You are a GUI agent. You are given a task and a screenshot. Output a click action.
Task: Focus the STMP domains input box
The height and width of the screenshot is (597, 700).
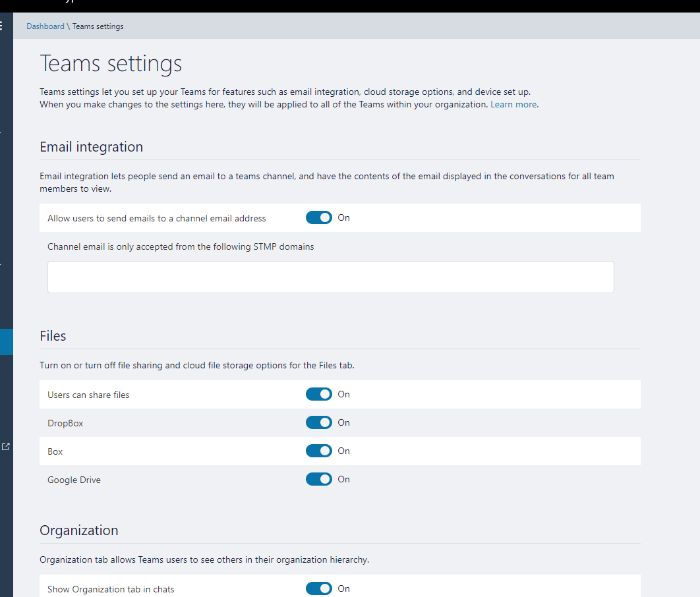click(x=331, y=277)
